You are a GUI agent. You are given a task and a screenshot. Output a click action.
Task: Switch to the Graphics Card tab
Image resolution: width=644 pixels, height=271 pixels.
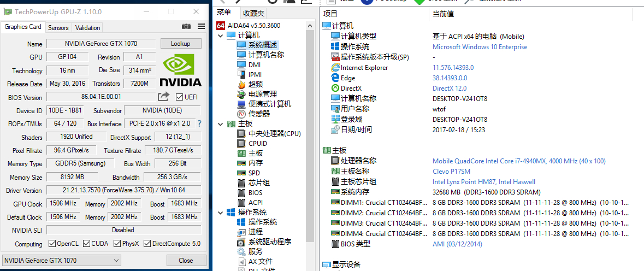click(x=23, y=27)
